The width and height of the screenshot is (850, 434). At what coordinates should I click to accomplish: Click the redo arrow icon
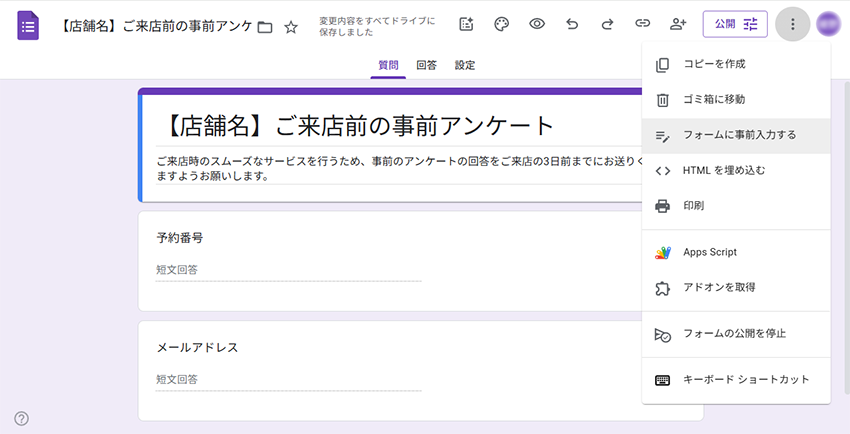(x=607, y=24)
